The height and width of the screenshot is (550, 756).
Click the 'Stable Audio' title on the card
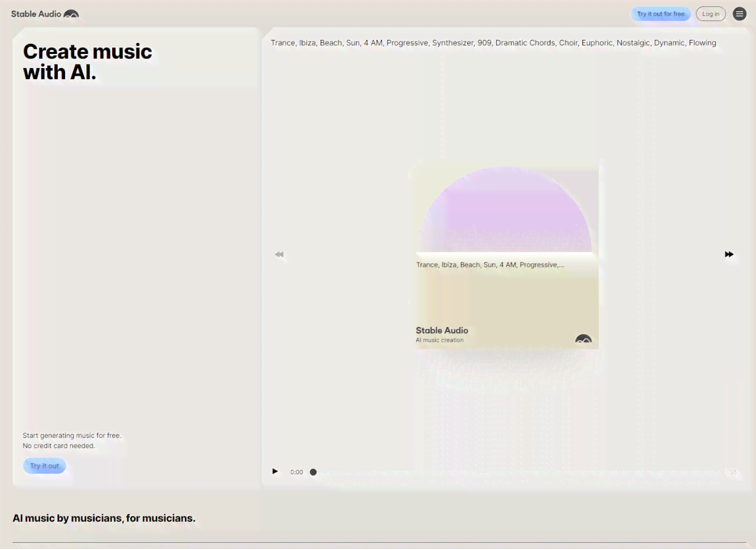pyautogui.click(x=442, y=330)
